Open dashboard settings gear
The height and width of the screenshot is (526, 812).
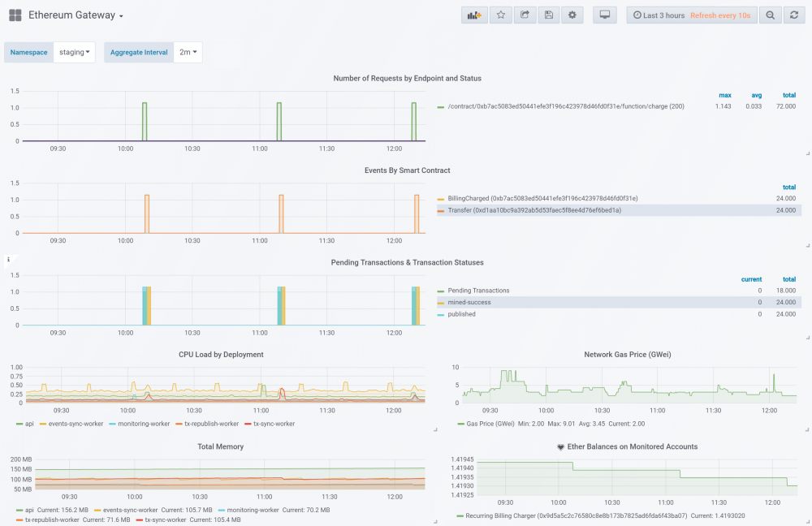tap(572, 15)
